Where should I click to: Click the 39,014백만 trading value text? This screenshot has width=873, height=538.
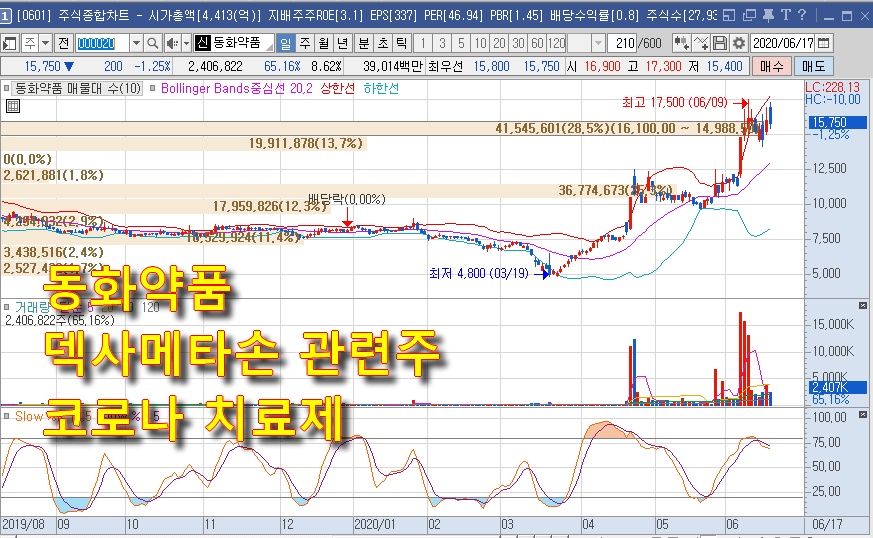(x=393, y=66)
